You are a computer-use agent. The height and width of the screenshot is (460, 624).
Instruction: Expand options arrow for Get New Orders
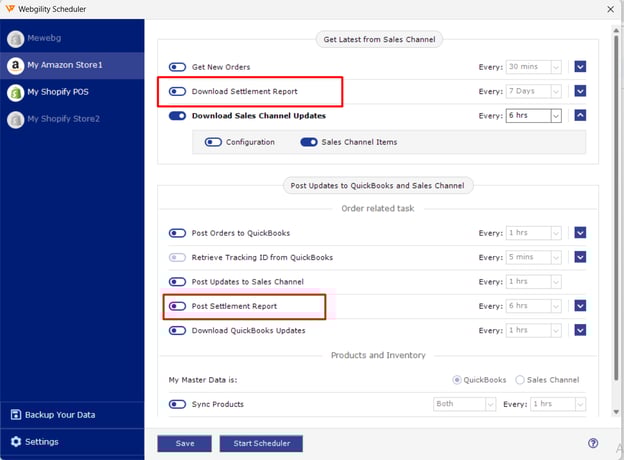[x=580, y=66]
